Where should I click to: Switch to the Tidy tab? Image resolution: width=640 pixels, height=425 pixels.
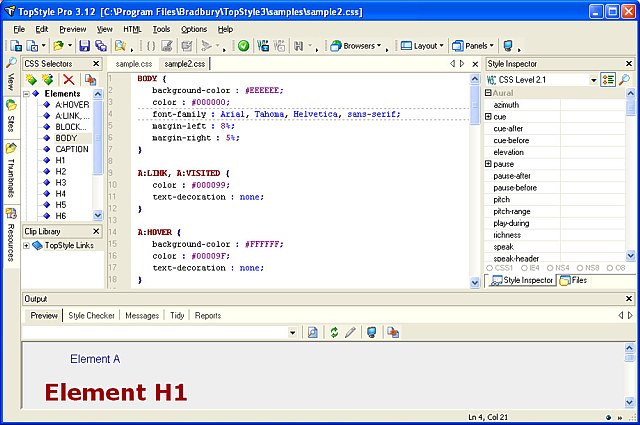tap(177, 316)
